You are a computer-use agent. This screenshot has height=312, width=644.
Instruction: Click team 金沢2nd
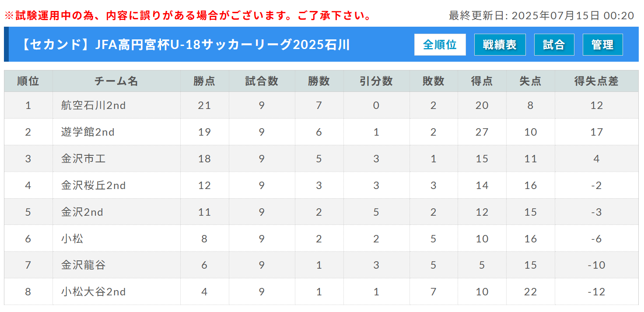tap(82, 212)
